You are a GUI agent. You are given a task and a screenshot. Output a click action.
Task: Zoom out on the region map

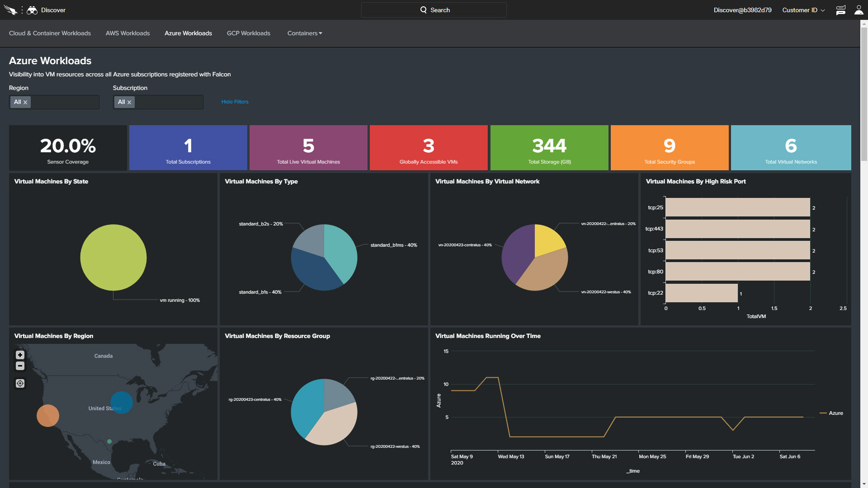20,366
